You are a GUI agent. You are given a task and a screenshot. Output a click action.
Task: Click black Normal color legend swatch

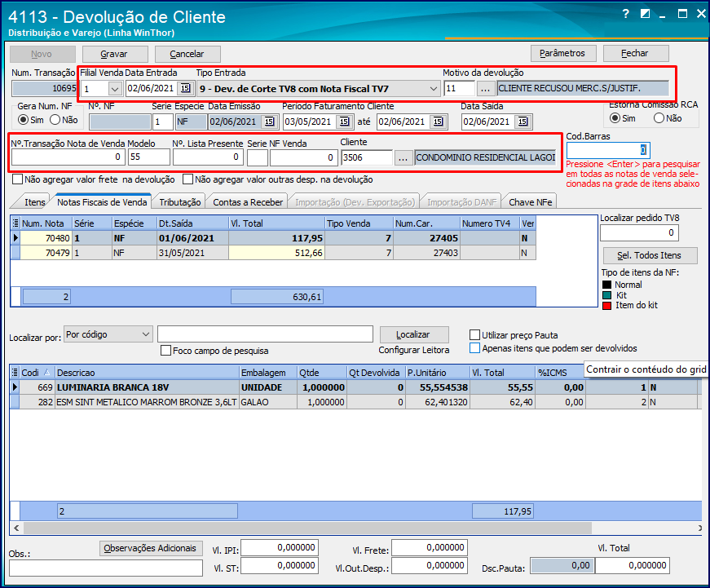click(x=606, y=285)
